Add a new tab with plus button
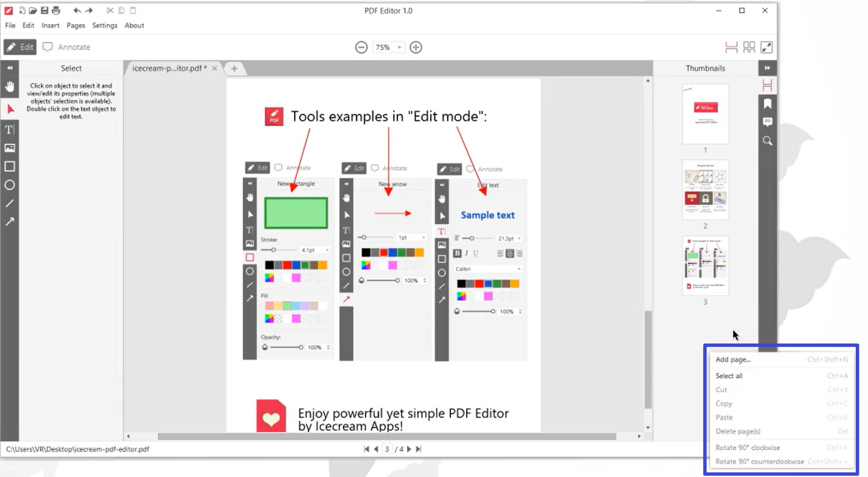The height and width of the screenshot is (477, 868). [x=234, y=68]
